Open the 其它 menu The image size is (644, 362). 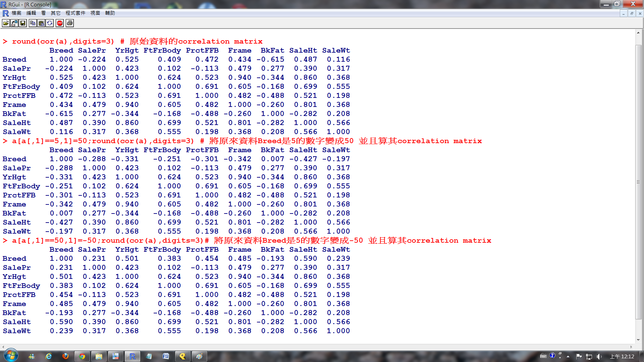click(56, 13)
